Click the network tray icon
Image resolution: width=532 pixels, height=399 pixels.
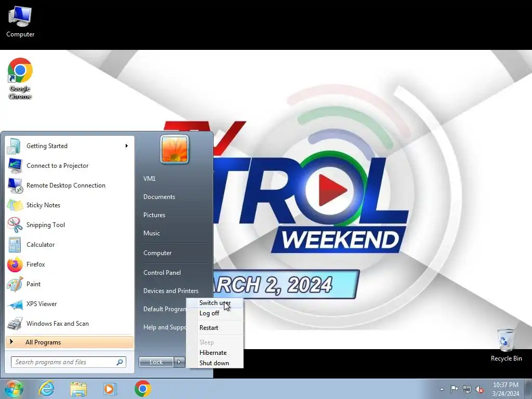tap(467, 389)
